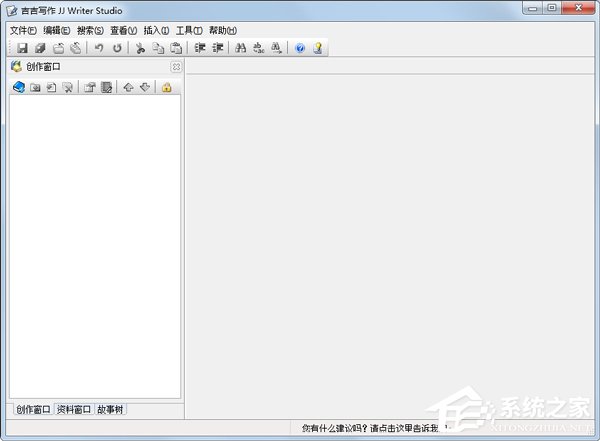This screenshot has width=600, height=441.
Task: Click the app icon in the title bar
Action: coord(11,11)
